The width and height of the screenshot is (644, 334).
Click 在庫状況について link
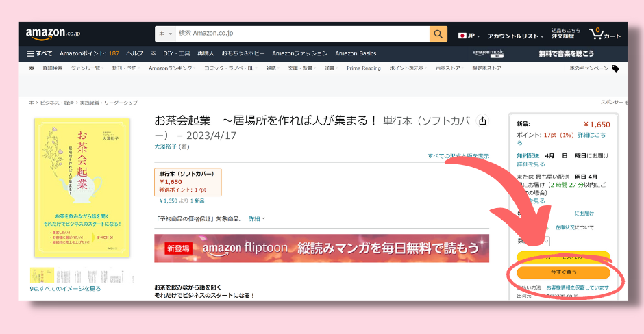pos(575,227)
